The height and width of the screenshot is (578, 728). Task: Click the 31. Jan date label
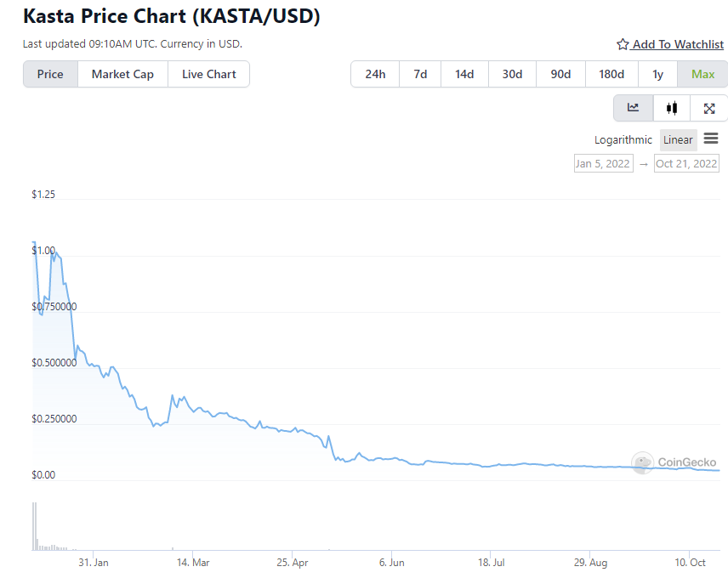[94, 563]
